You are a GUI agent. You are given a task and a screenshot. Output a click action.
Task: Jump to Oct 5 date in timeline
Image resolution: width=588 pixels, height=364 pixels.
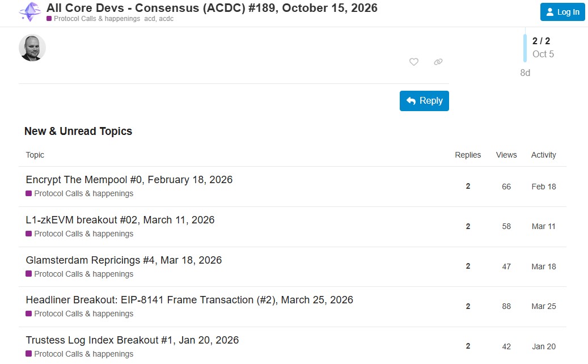543,54
